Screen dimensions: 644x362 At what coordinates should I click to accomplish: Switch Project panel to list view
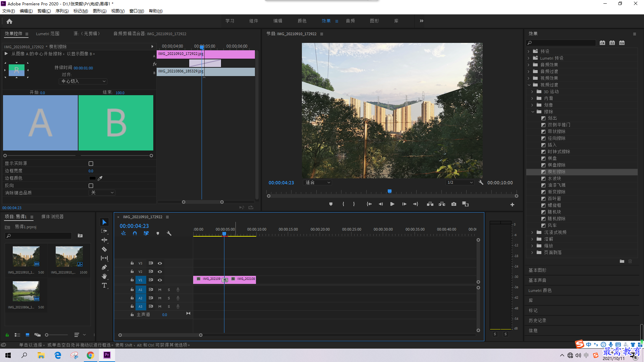[17, 335]
